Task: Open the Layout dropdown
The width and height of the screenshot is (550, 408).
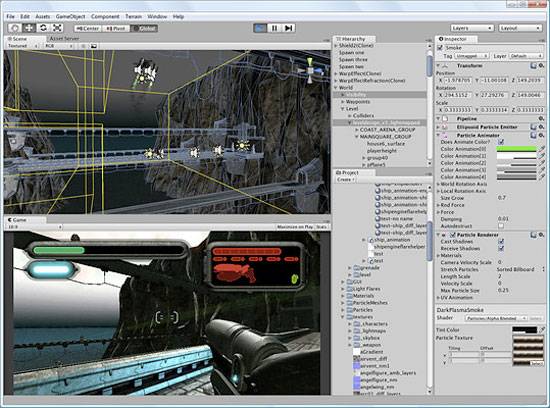Action: [521, 28]
